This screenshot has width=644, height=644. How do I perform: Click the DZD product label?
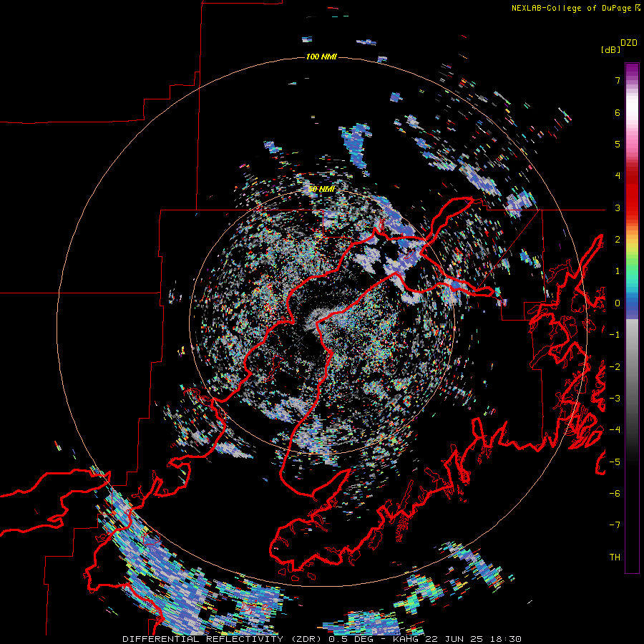click(629, 43)
